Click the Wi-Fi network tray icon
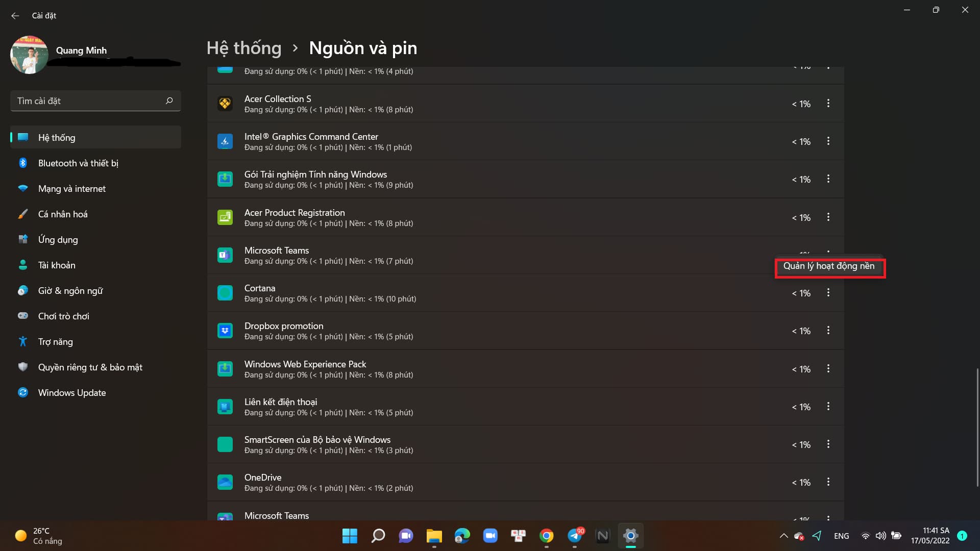 [866, 536]
